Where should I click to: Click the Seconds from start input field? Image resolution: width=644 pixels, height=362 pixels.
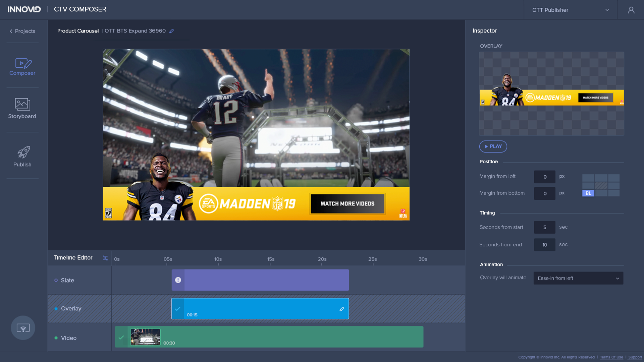coord(544,227)
